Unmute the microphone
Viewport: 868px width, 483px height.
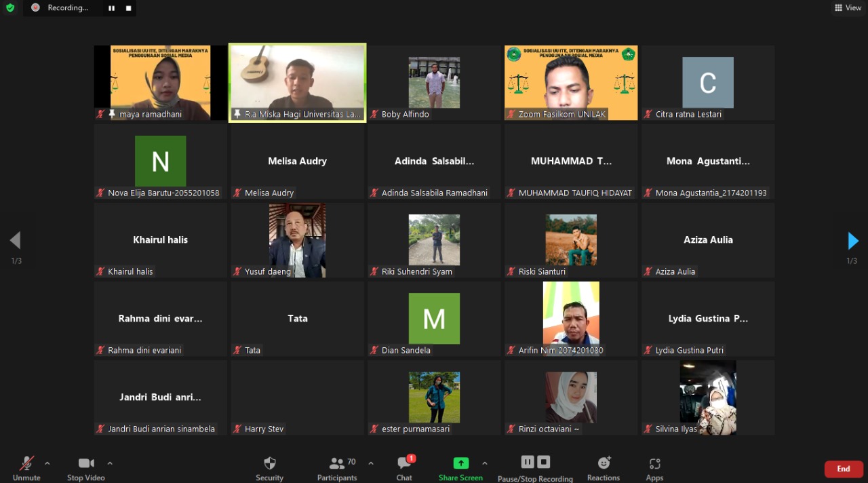pyautogui.click(x=26, y=469)
